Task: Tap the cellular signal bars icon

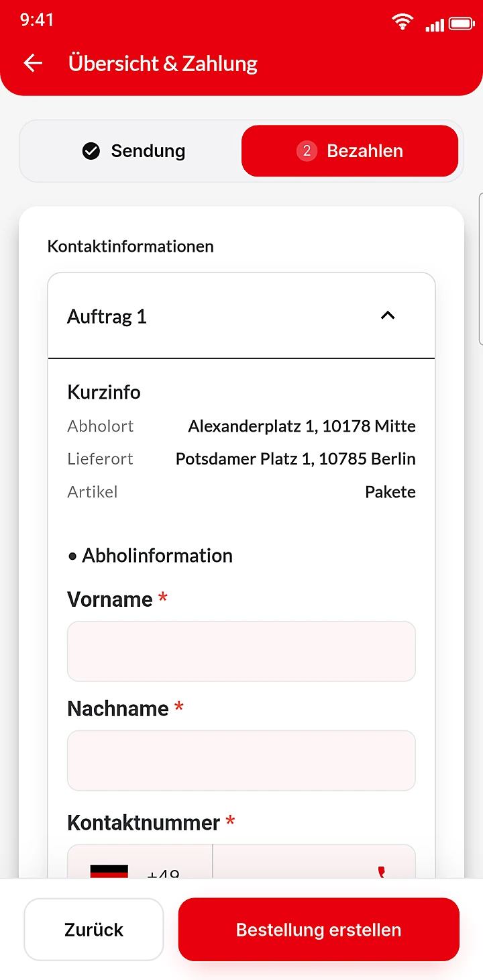Action: click(x=435, y=24)
